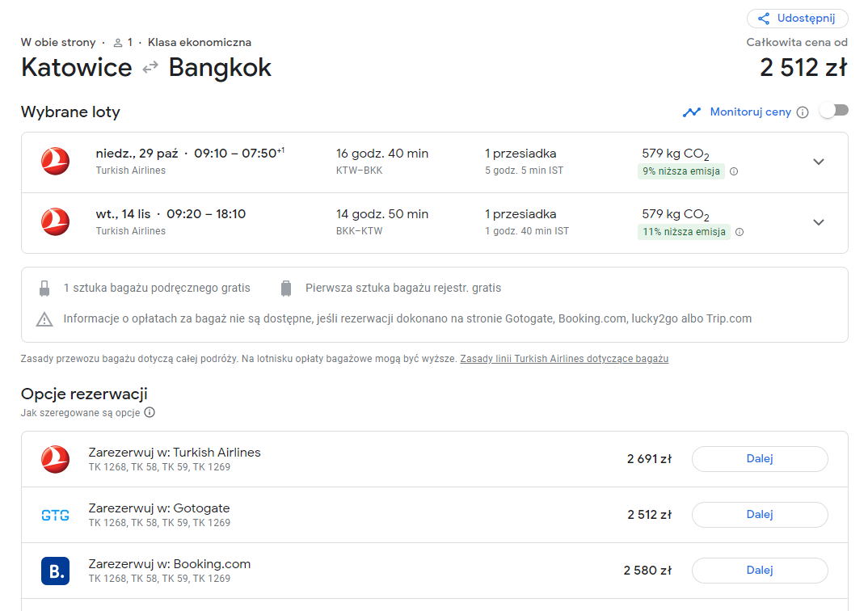Screen dimensions: 868x611
Task: Open info icon beside 9% niższa emisja
Action: click(734, 171)
